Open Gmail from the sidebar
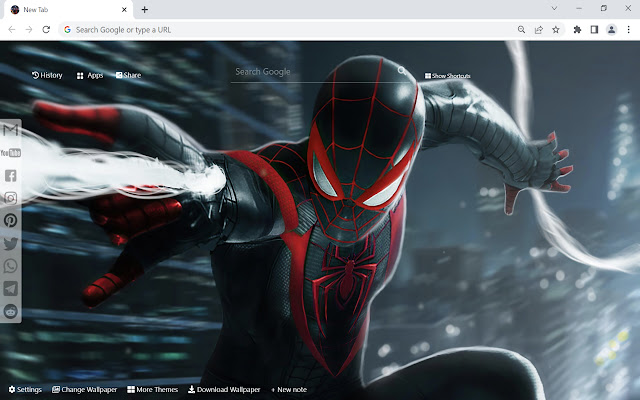This screenshot has width=640, height=400. coord(11,130)
